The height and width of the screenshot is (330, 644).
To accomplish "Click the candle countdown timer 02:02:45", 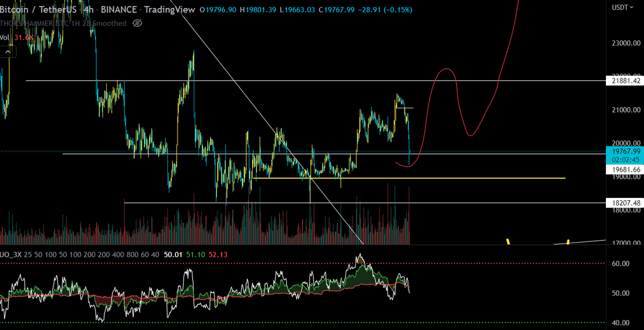I will 625,159.
